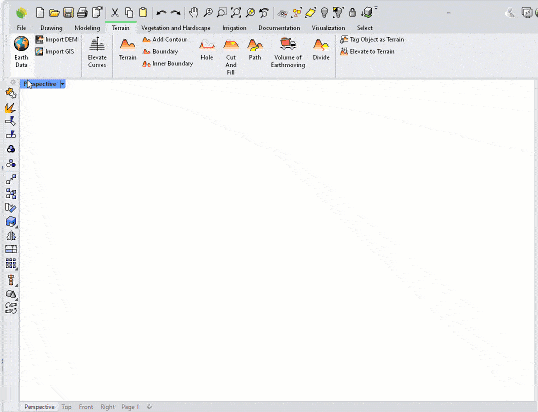
Task: Click the Show Control Points icon
Action: tap(11, 179)
